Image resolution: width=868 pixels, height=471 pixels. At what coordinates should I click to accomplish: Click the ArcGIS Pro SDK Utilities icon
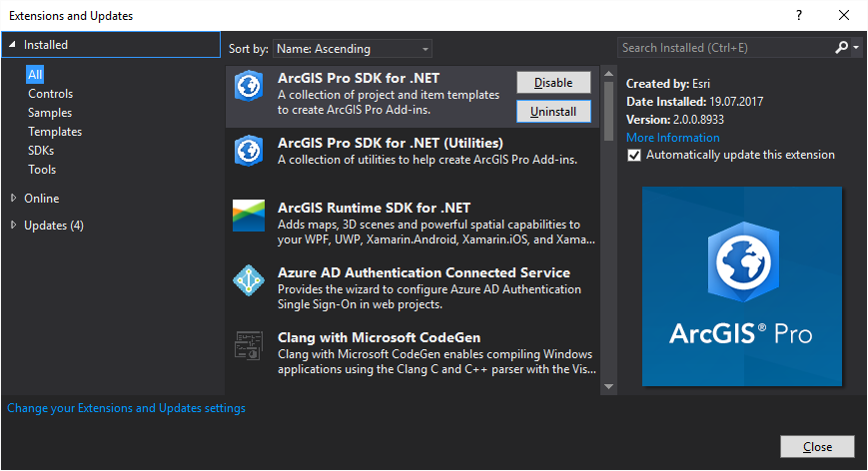248,150
